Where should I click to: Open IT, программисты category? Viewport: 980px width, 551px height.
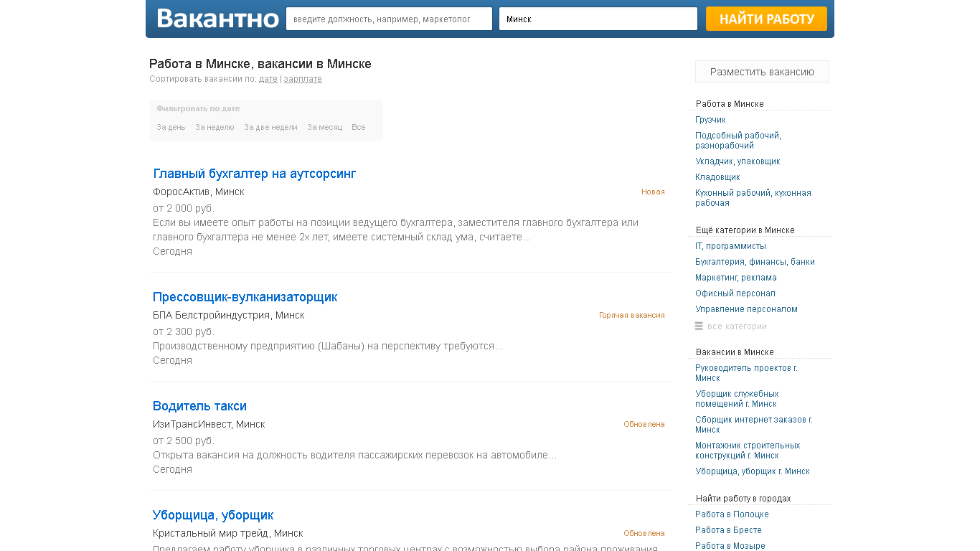point(730,246)
